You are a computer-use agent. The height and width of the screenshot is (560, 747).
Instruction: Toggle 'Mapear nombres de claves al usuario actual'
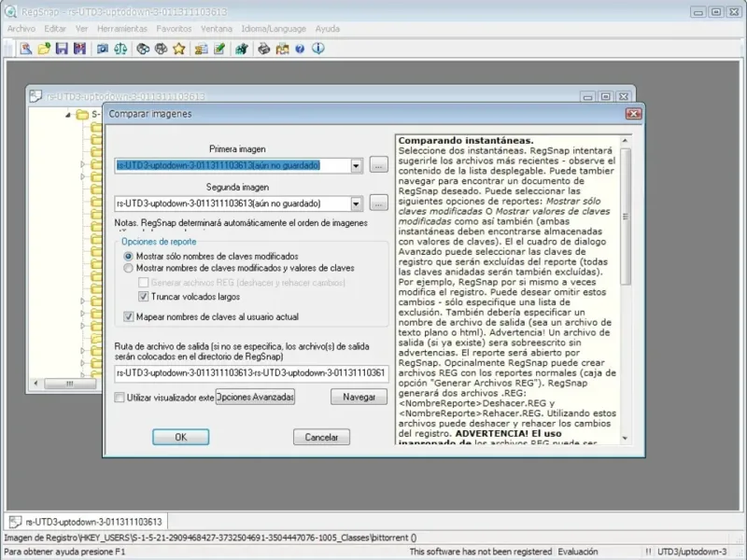point(129,316)
